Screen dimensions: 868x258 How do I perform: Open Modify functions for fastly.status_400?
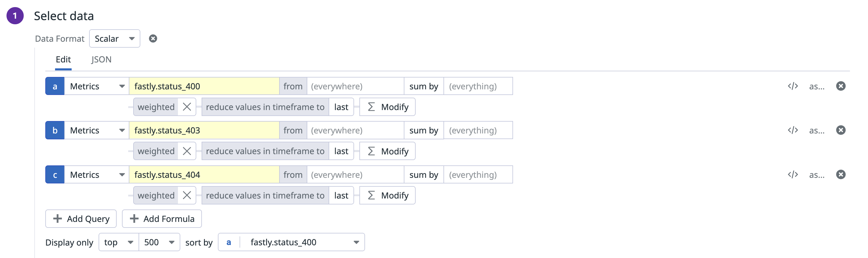click(x=387, y=107)
